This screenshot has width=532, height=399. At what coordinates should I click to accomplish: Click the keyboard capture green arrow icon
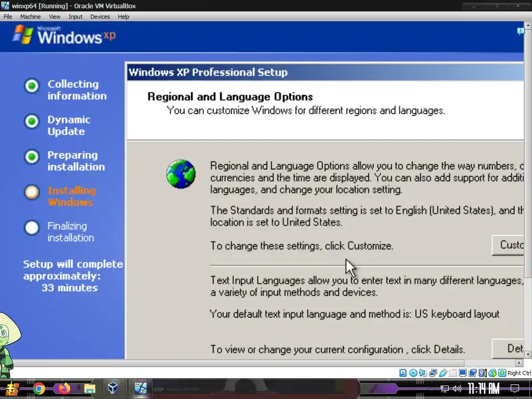(502, 373)
